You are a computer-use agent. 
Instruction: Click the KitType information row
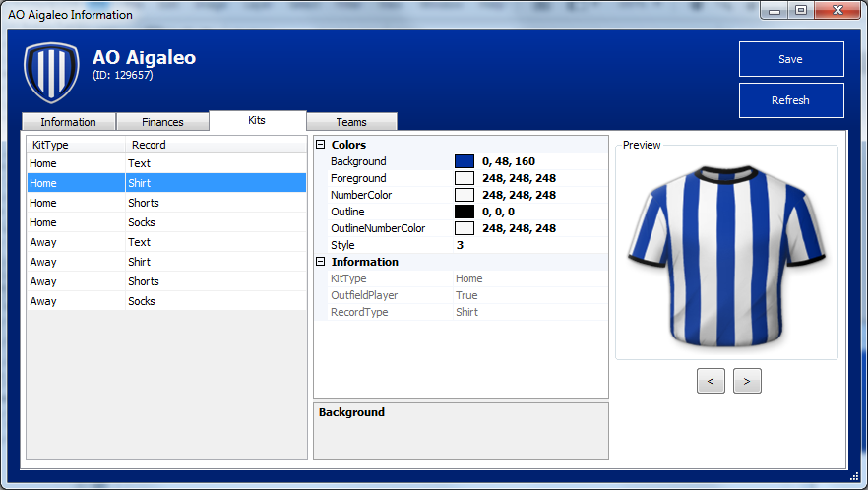[x=461, y=278]
